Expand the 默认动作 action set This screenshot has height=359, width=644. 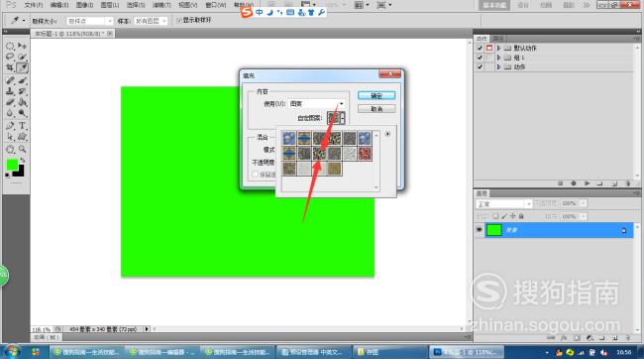[498, 49]
